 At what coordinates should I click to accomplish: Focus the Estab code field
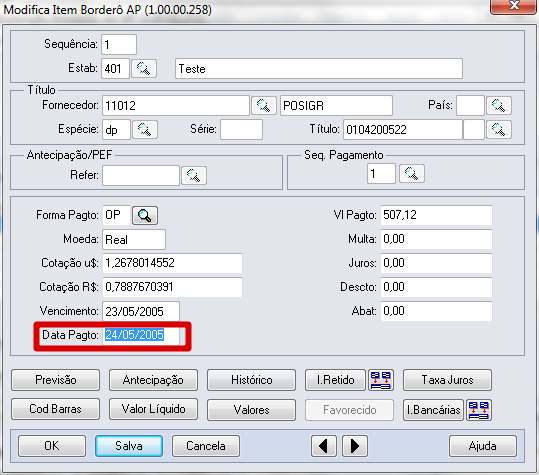point(116,68)
